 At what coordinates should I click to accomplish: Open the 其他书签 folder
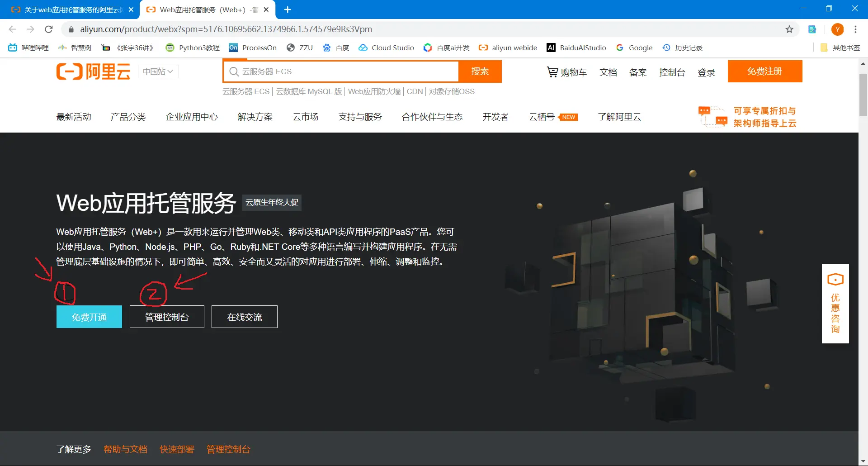coord(840,48)
